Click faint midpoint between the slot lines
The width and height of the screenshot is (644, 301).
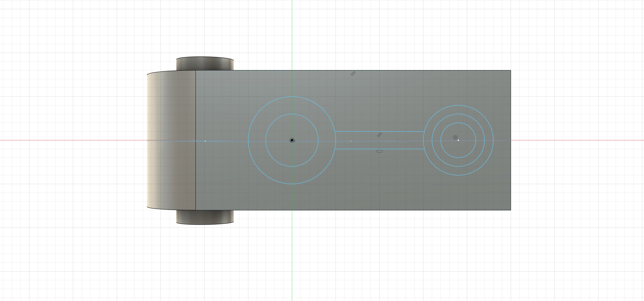[x=351, y=141]
